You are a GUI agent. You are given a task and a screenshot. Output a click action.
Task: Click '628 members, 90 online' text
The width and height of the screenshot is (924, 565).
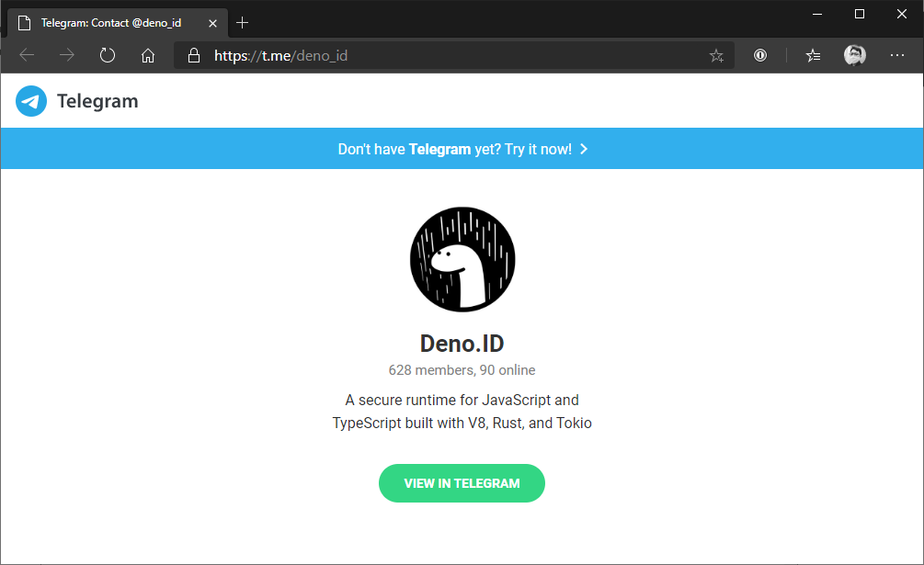[x=462, y=370]
